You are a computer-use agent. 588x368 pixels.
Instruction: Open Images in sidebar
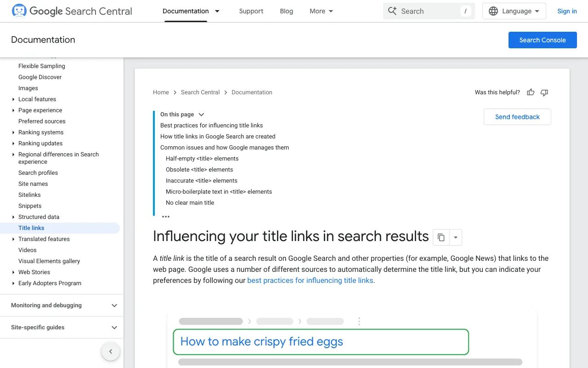28,88
